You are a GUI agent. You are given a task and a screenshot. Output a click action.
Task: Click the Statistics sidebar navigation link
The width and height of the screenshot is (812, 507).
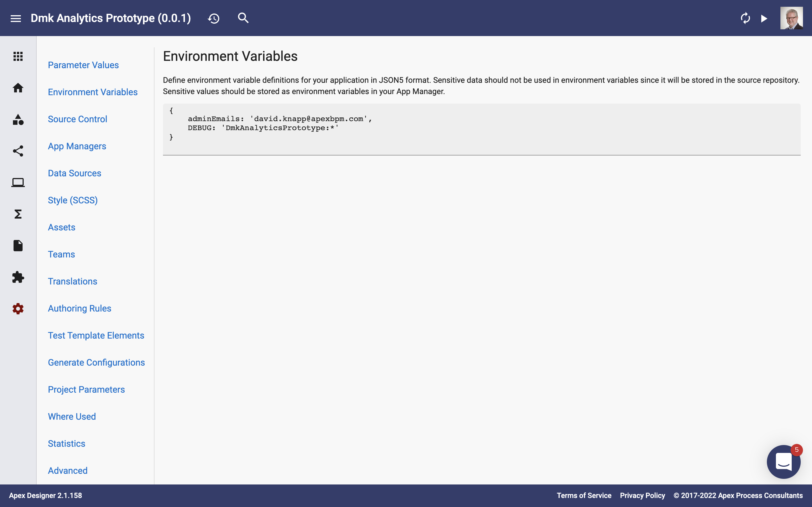click(67, 443)
